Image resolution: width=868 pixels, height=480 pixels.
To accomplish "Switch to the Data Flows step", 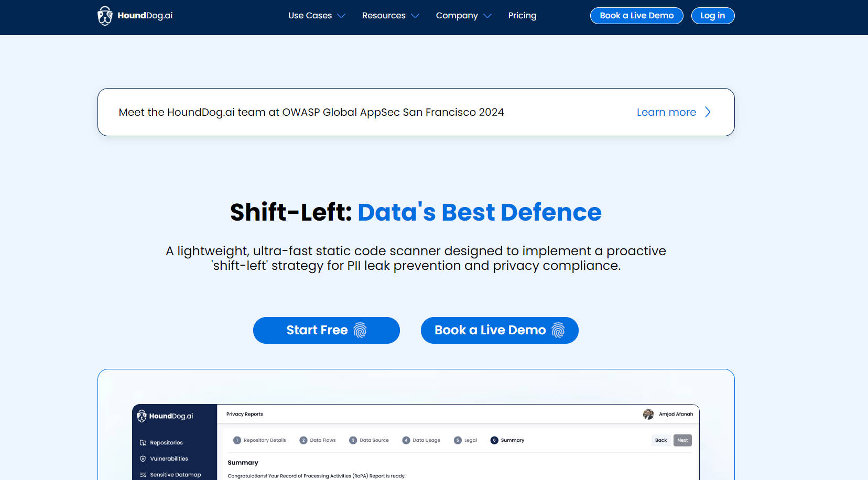I will (318, 440).
